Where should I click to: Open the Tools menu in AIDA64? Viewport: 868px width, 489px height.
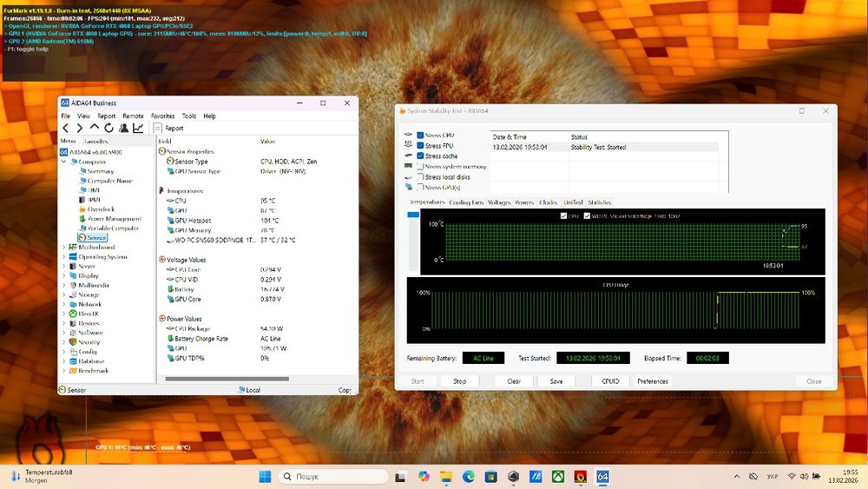[x=189, y=116]
